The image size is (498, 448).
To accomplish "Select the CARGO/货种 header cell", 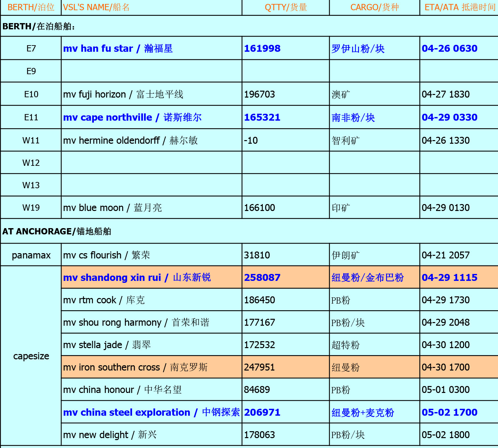I will (374, 7).
